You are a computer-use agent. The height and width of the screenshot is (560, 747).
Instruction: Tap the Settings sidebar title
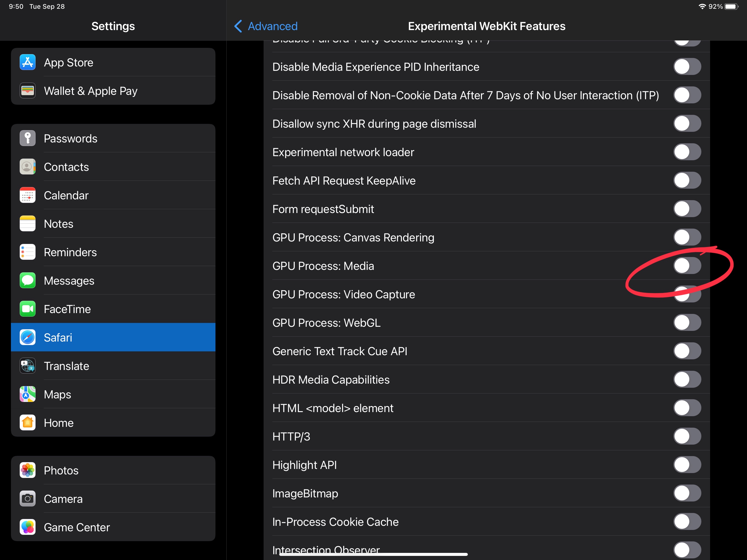(x=113, y=26)
